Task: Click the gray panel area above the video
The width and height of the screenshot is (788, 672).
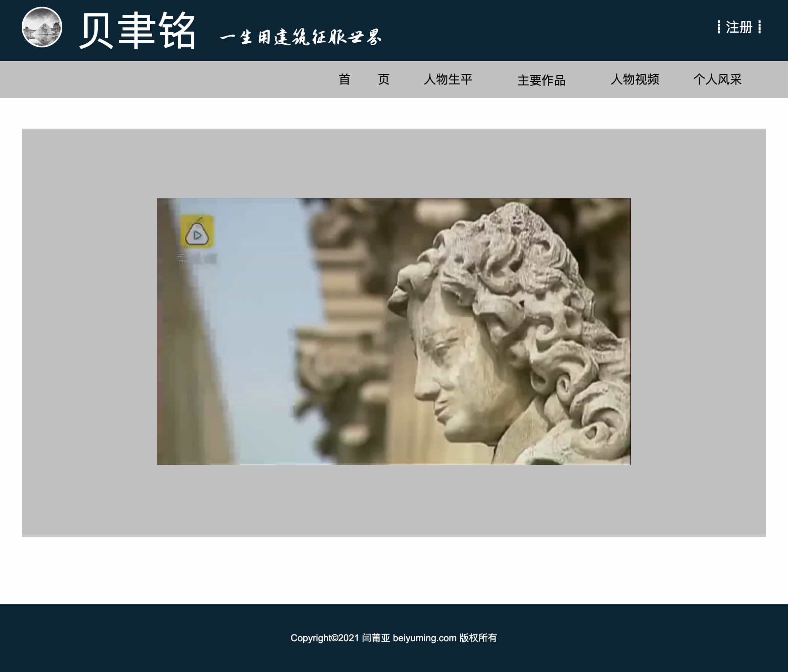Action: (x=394, y=163)
